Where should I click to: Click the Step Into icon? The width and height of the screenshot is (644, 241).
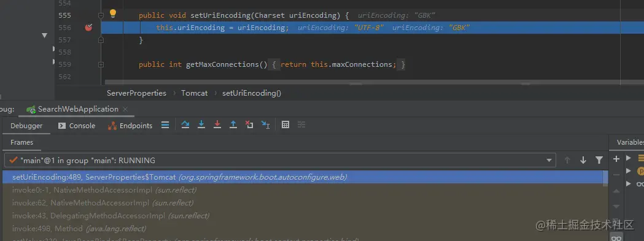[201, 125]
